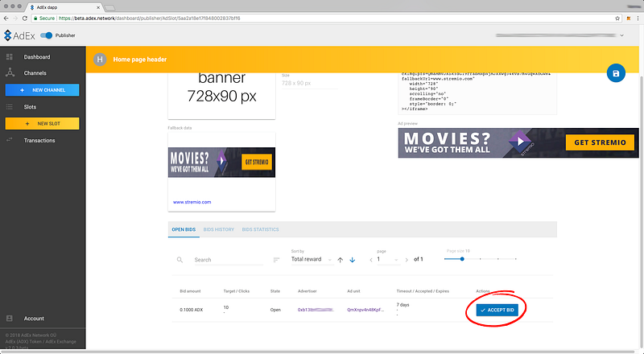Viewport: 644px width, 354px height.
Task: Sort ascending with the up arrow
Action: coord(340,260)
